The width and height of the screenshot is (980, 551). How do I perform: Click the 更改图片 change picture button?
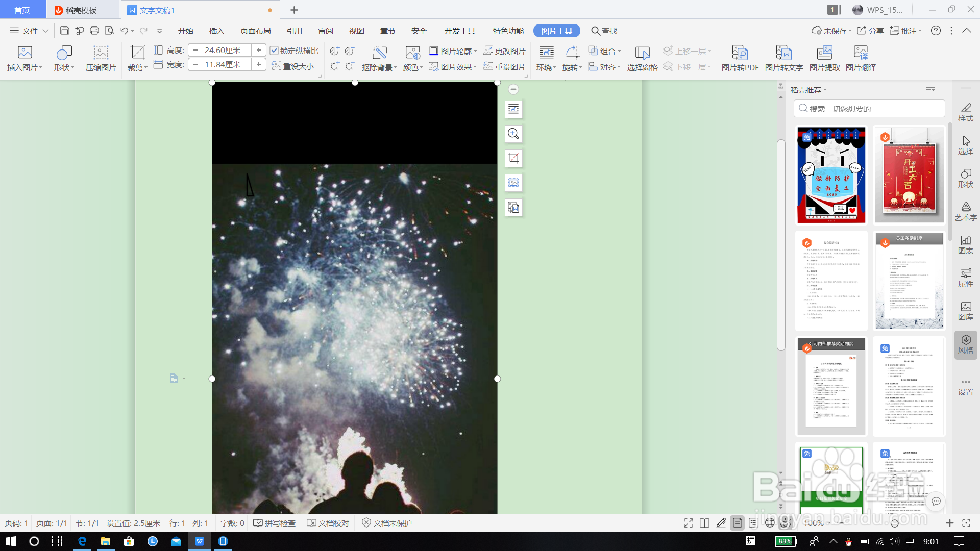(504, 51)
